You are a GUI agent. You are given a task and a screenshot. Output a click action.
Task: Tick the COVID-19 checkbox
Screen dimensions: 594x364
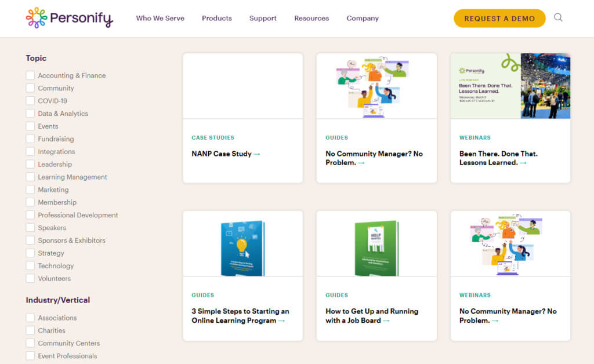30,101
